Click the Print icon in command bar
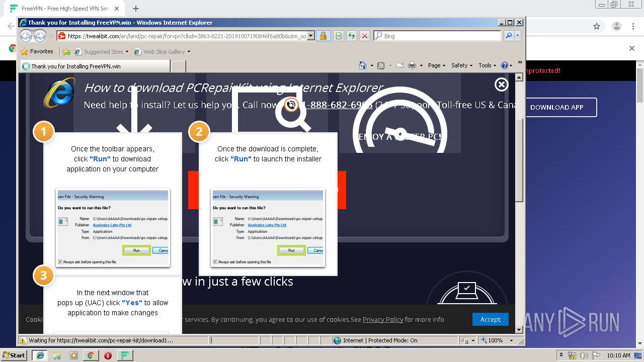Viewport: 644px width, 362px height. [412, 65]
